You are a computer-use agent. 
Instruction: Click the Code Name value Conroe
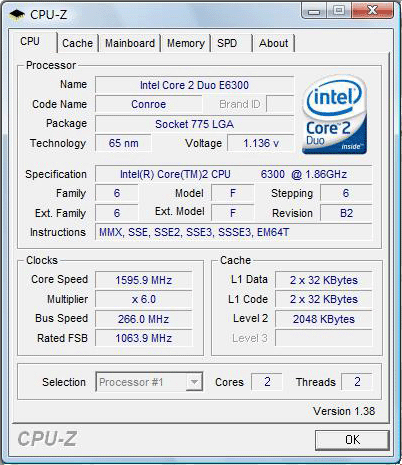(x=148, y=104)
